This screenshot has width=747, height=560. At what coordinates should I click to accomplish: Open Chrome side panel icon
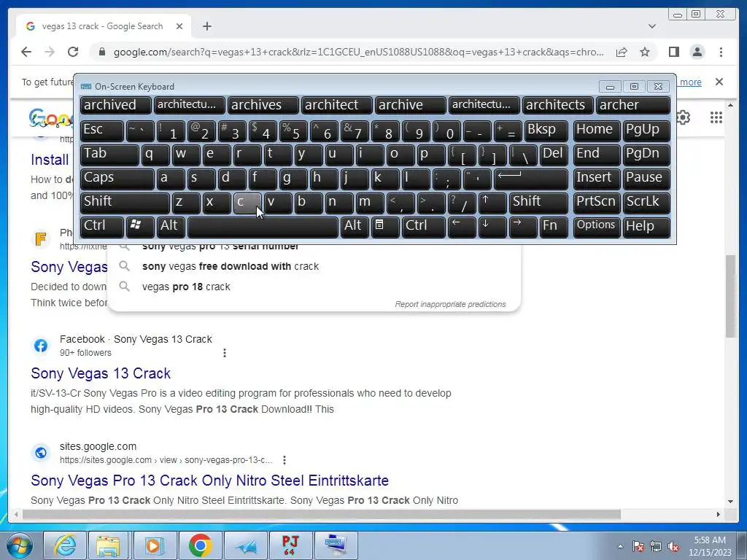[673, 52]
